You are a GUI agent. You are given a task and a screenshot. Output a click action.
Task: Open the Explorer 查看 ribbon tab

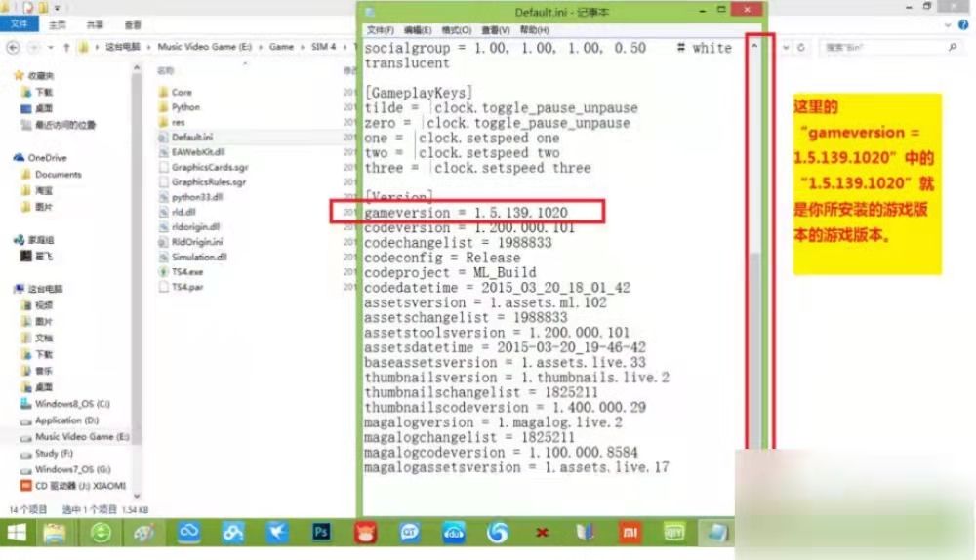point(133,25)
